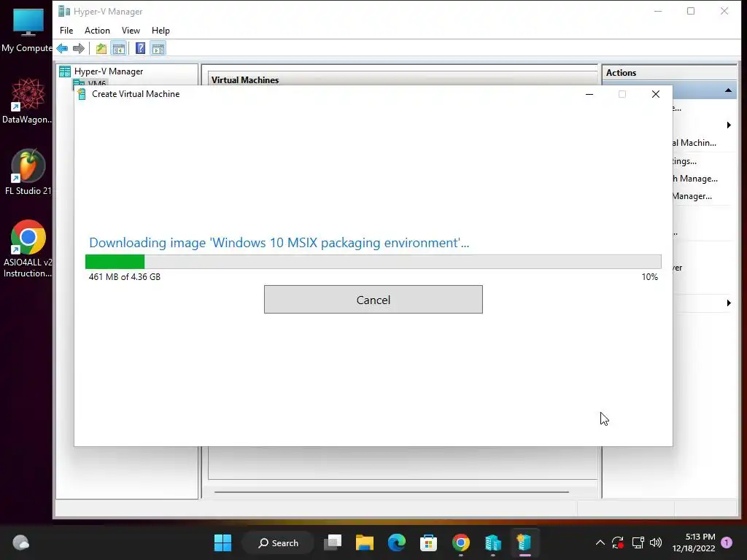Open Microsoft Store from the taskbar

pos(428,542)
